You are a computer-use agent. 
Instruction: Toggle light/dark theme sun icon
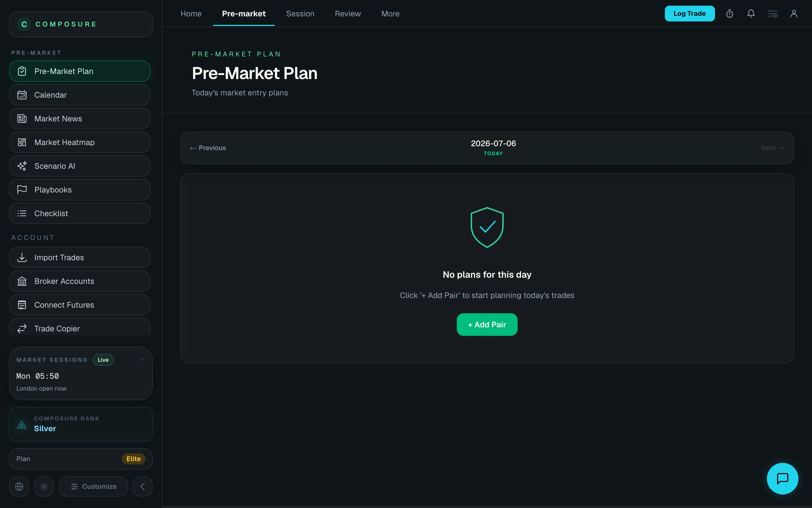[x=44, y=487]
